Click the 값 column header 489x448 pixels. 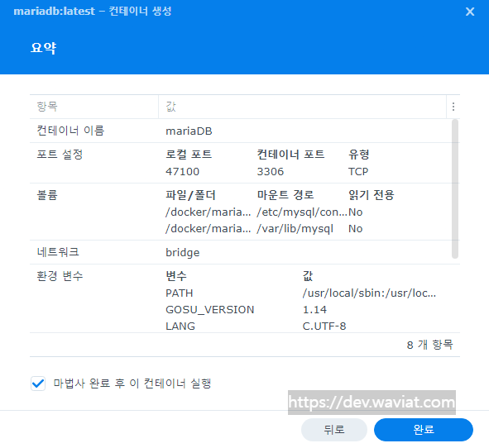(302, 107)
